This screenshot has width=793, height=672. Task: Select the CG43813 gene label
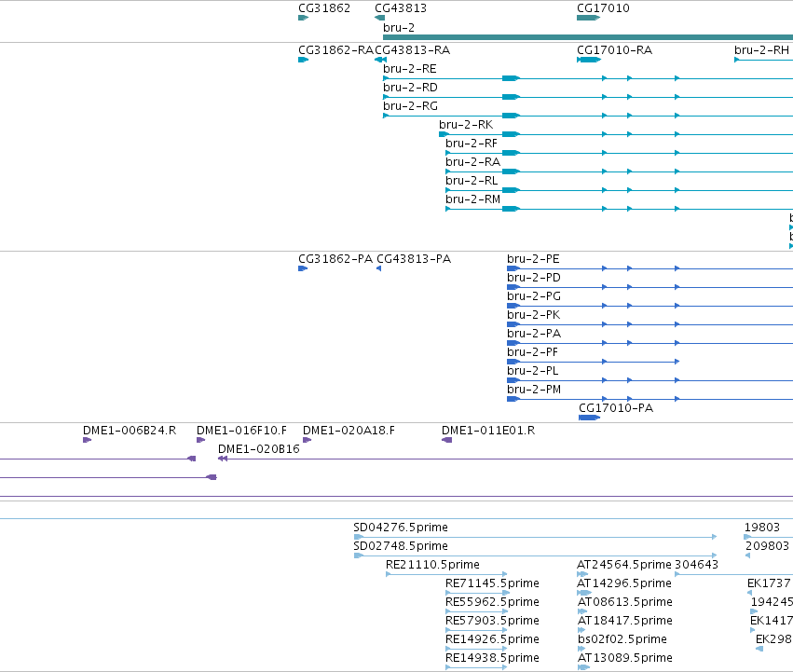pyautogui.click(x=401, y=8)
